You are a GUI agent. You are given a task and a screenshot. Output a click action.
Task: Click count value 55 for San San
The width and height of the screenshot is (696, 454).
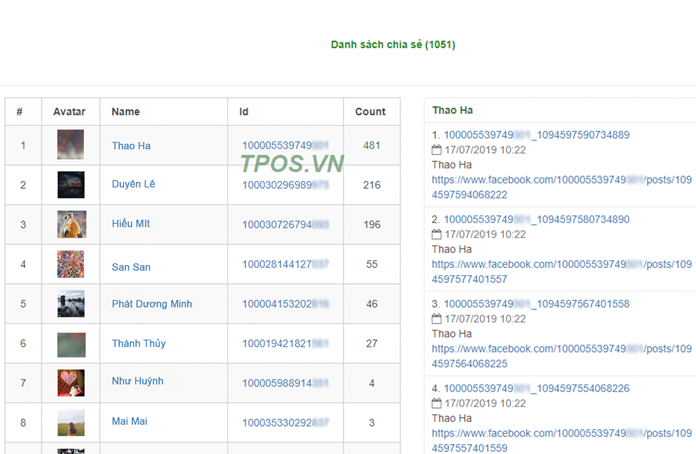point(372,264)
